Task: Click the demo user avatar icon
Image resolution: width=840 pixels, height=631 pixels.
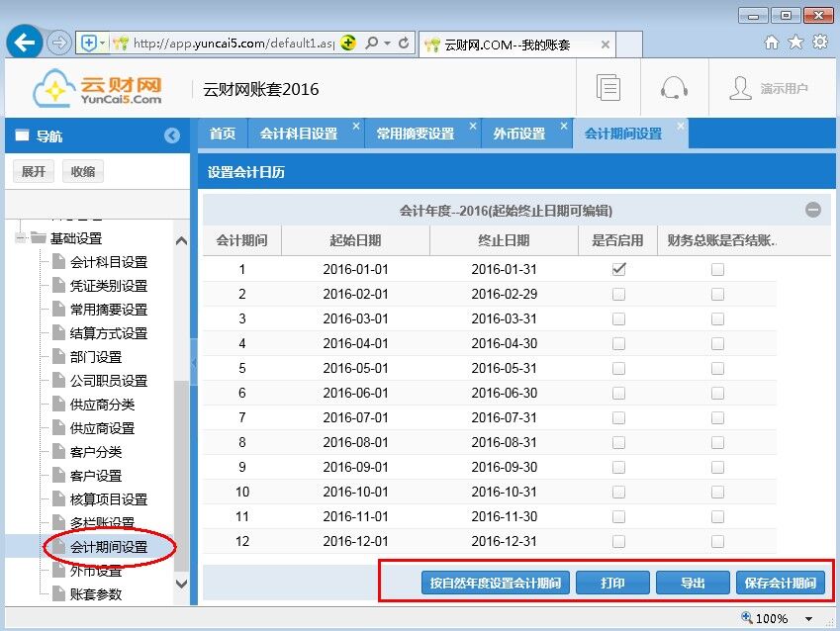Action: point(740,88)
